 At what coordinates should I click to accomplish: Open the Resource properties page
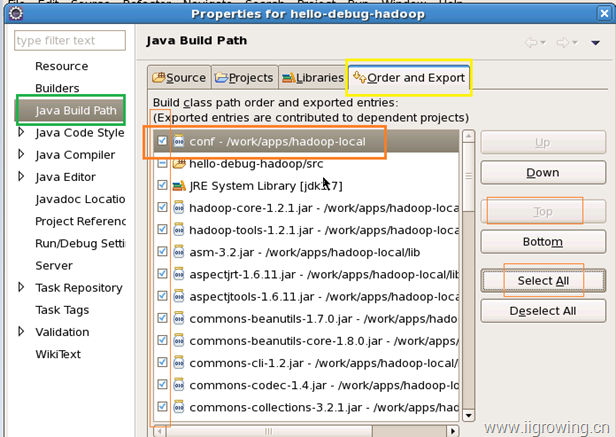[62, 66]
